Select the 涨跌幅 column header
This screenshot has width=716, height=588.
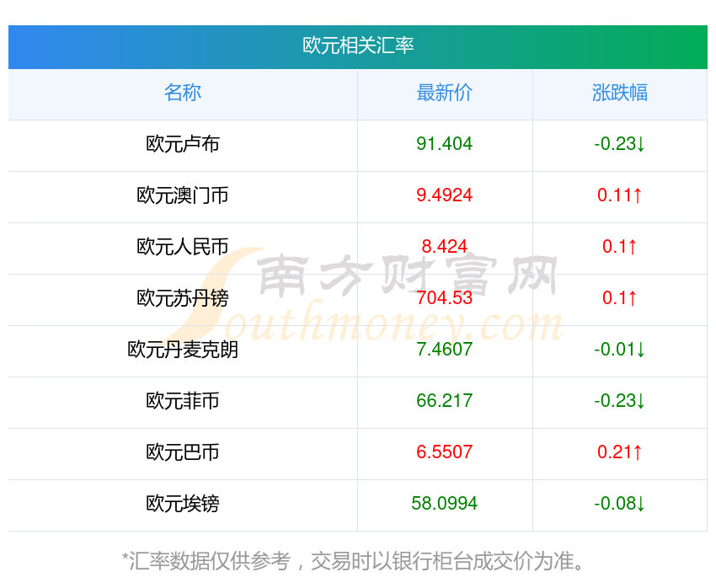click(x=620, y=93)
